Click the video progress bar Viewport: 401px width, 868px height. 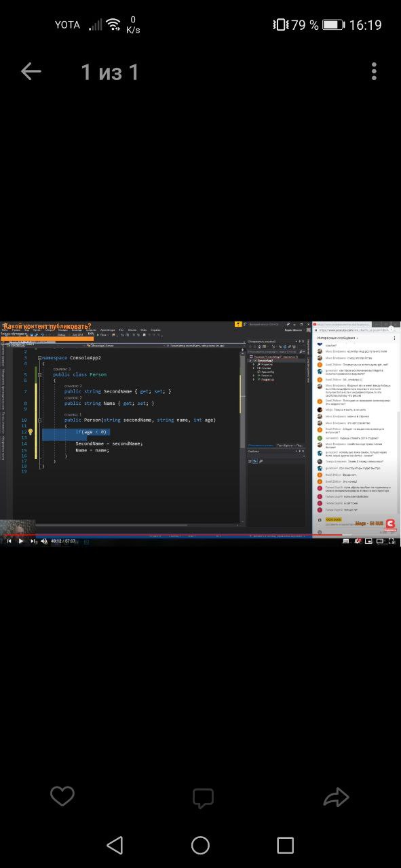pyautogui.click(x=200, y=535)
